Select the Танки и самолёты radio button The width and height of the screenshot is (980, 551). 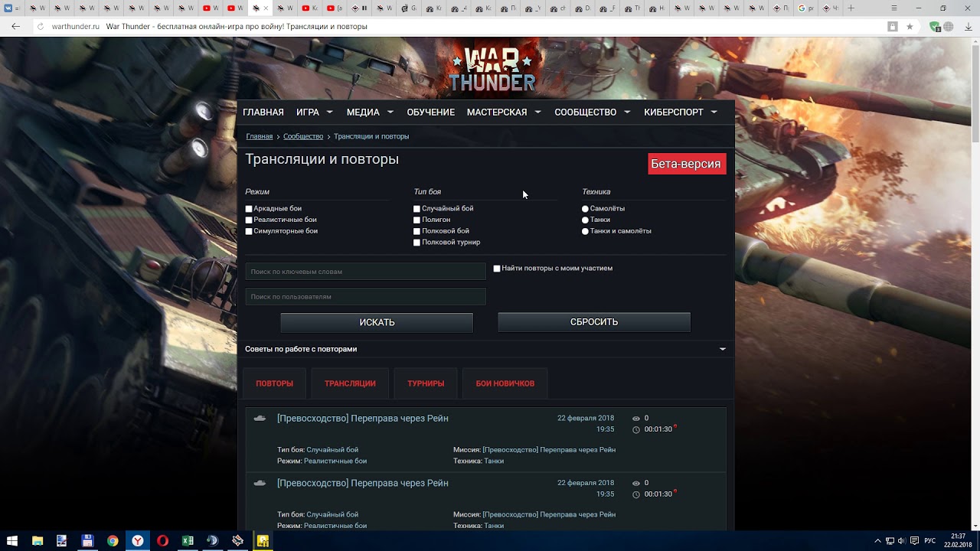click(x=585, y=231)
